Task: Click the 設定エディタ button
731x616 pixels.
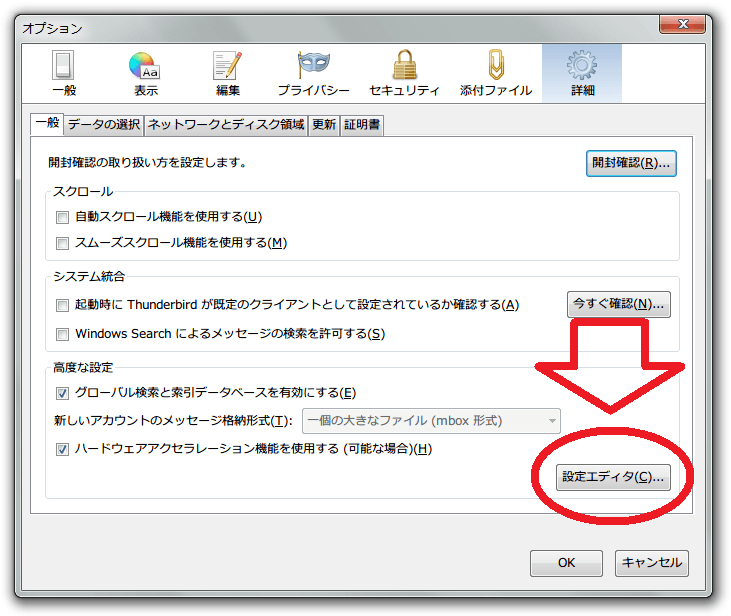Action: pyautogui.click(x=612, y=478)
